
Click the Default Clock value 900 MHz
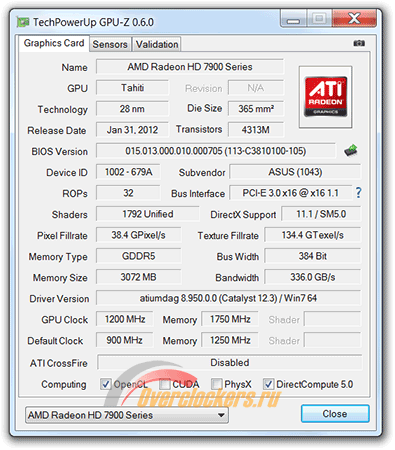pos(125,340)
